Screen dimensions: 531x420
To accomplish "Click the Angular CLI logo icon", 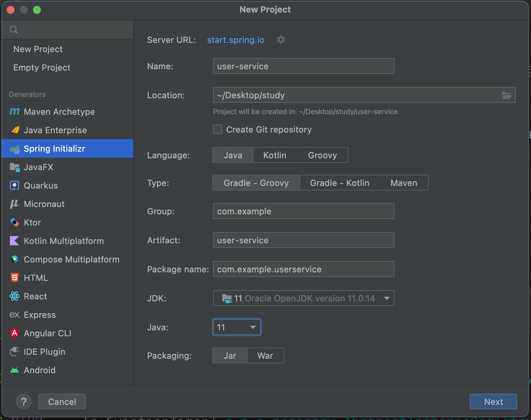I will (x=15, y=333).
